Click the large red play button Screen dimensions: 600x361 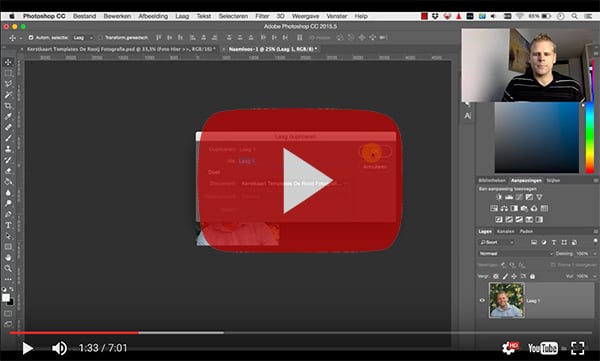coord(300,181)
